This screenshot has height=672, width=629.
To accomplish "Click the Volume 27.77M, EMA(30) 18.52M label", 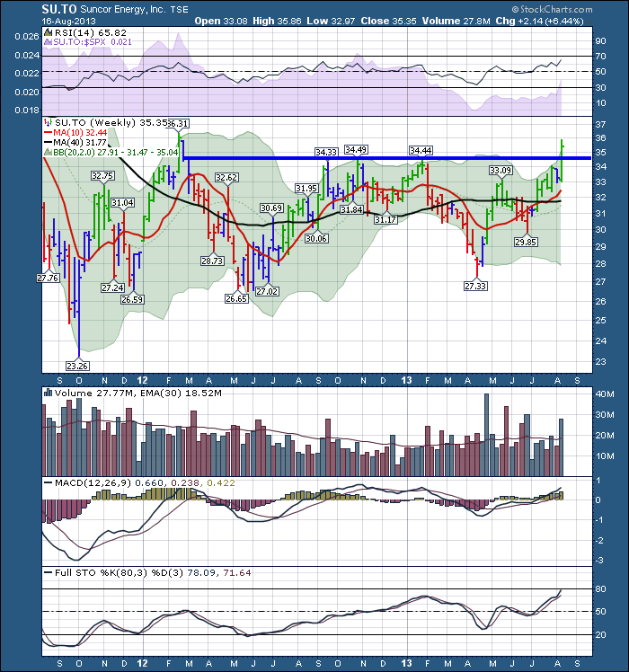I will tap(138, 393).
